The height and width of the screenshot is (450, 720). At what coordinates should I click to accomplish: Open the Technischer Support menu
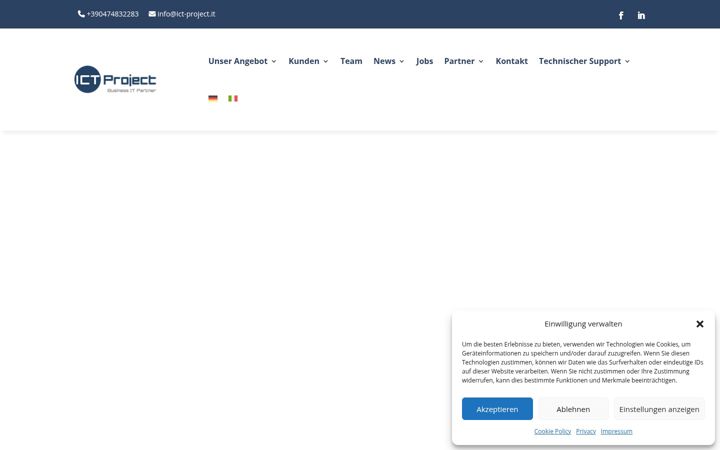click(579, 61)
